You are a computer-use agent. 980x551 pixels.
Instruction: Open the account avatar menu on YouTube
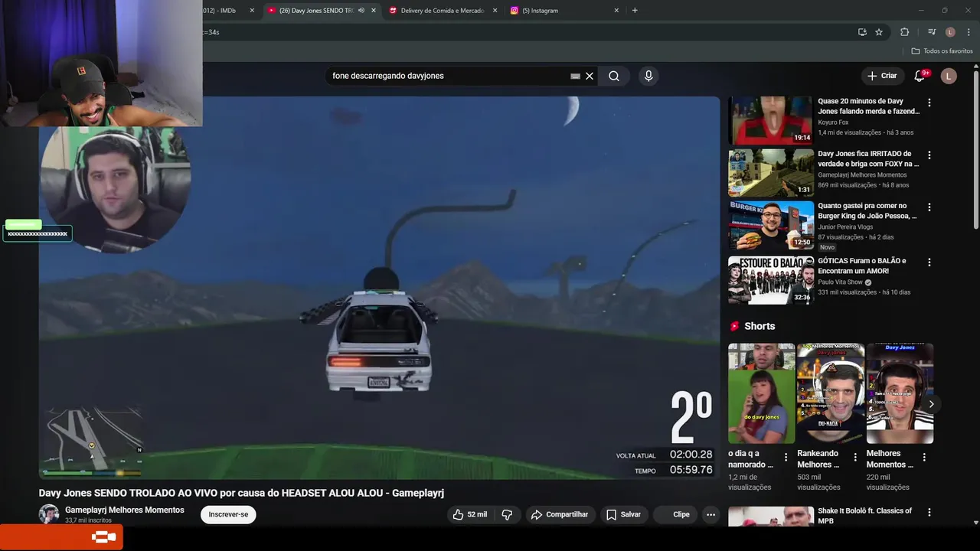click(x=949, y=76)
